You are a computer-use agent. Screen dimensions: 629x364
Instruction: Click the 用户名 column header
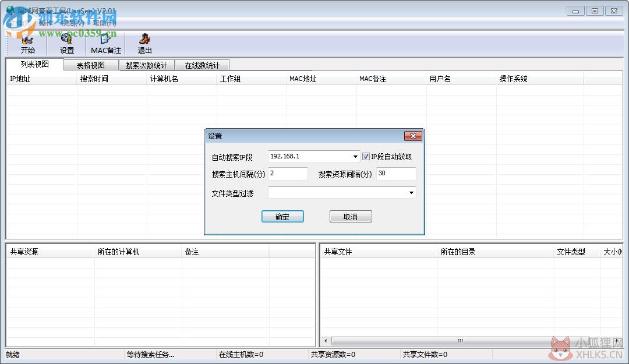coord(461,79)
